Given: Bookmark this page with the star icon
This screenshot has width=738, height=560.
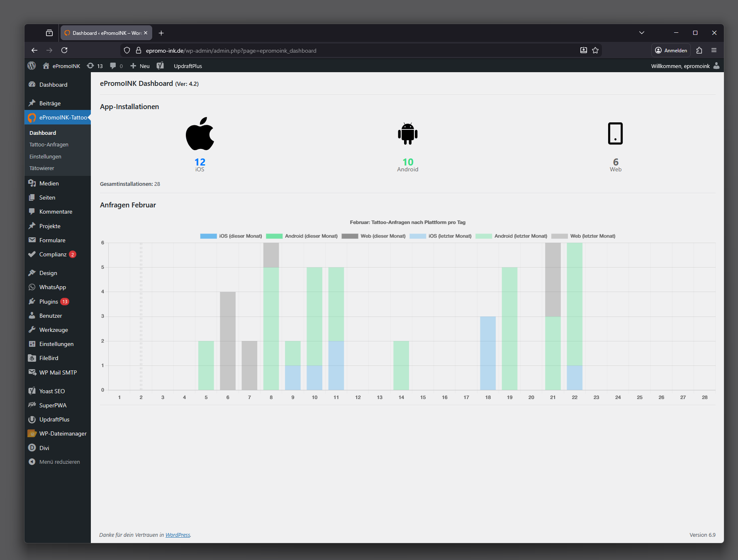Looking at the screenshot, I should (x=595, y=50).
